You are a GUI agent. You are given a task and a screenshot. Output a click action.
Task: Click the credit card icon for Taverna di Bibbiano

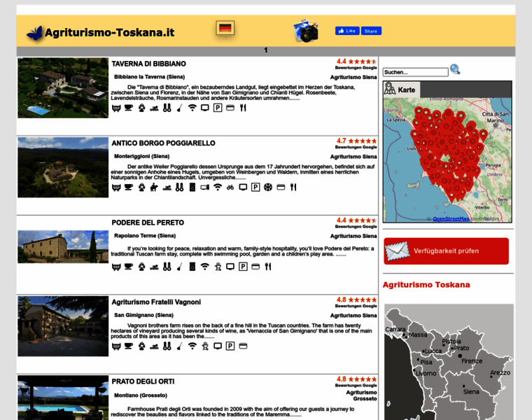230,108
